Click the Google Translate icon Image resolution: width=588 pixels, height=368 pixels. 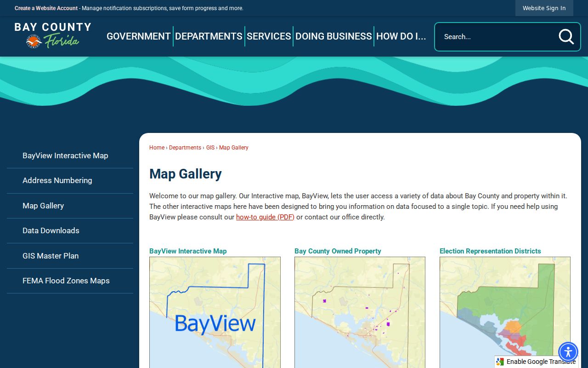coord(500,362)
